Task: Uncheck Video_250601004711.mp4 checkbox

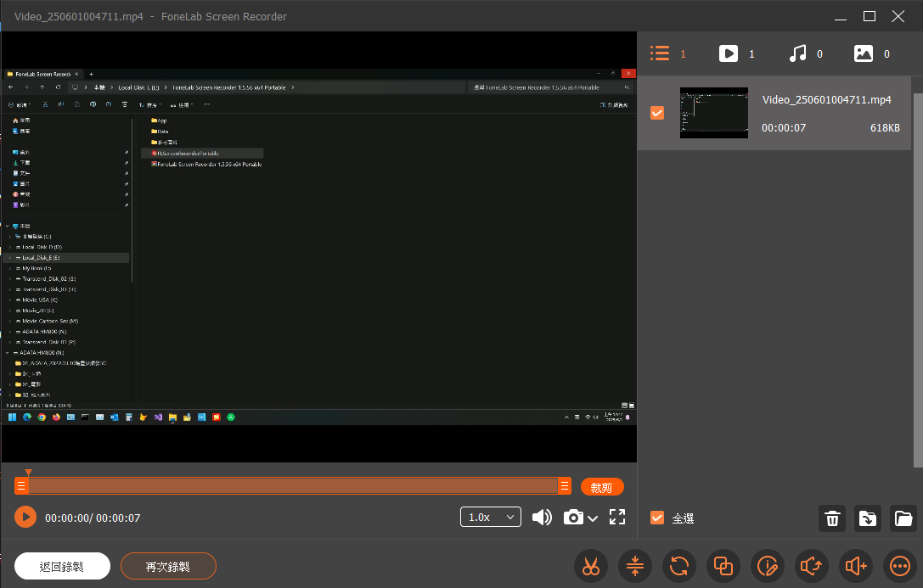Action: [x=657, y=112]
